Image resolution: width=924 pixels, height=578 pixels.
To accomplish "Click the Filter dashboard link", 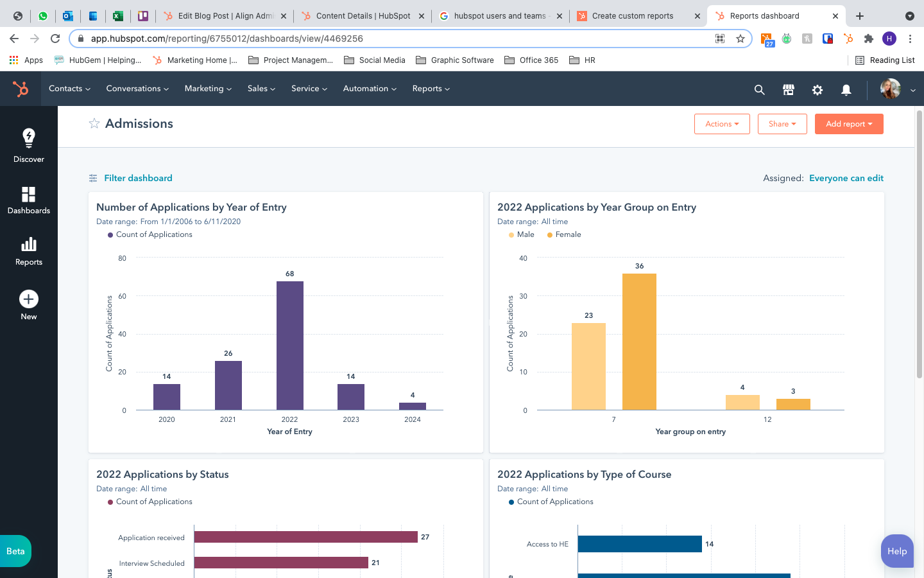I will (138, 179).
